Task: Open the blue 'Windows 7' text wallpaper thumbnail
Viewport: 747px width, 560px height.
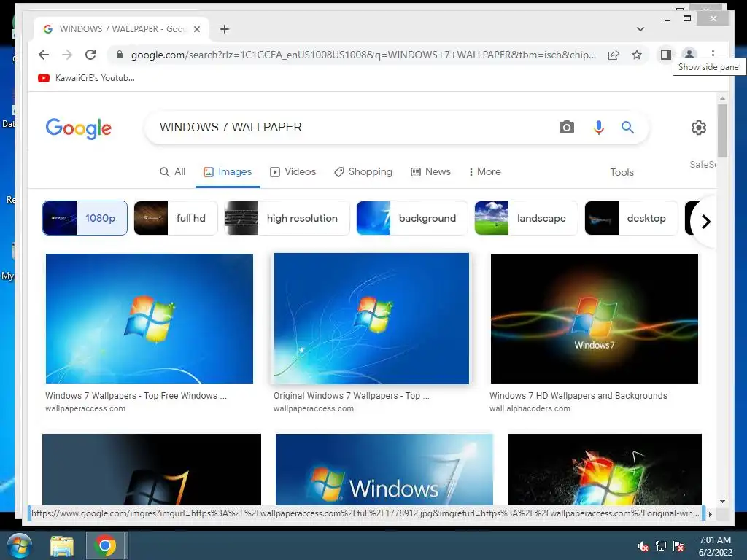Action: click(384, 470)
